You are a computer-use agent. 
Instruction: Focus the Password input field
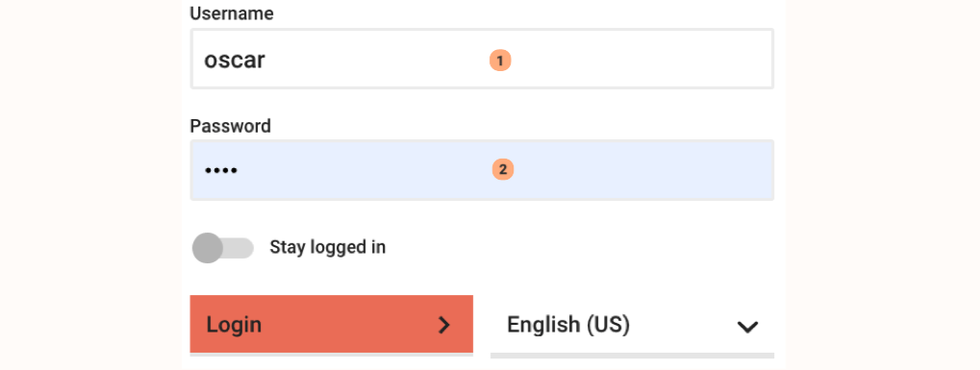click(x=482, y=170)
